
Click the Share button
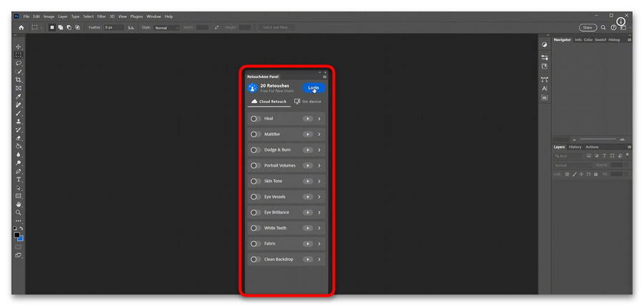pos(587,27)
